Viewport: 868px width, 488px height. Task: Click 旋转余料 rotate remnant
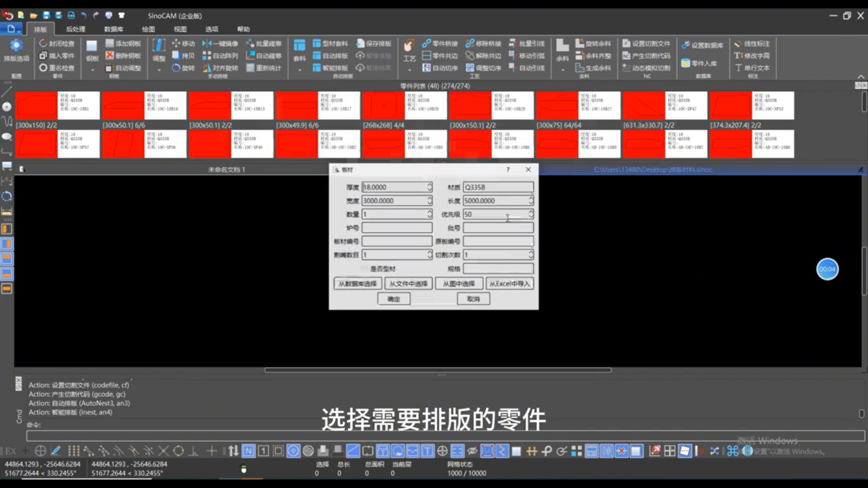coord(593,43)
